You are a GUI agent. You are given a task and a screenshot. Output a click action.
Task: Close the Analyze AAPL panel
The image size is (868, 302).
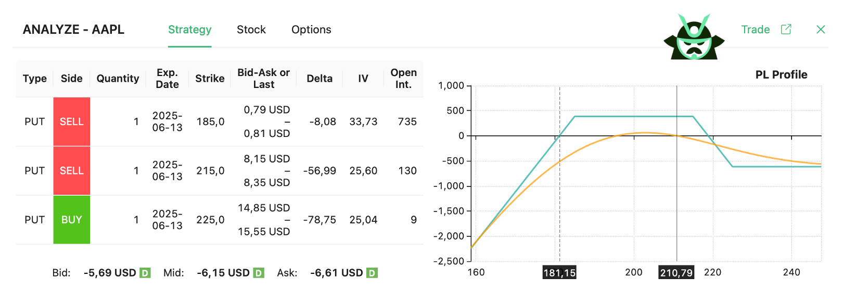(821, 30)
